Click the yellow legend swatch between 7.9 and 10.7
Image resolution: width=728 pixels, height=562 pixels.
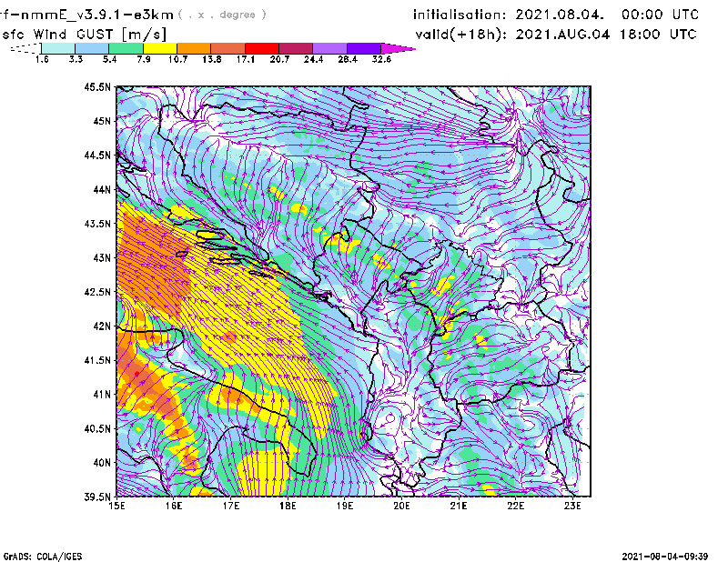click(x=160, y=48)
